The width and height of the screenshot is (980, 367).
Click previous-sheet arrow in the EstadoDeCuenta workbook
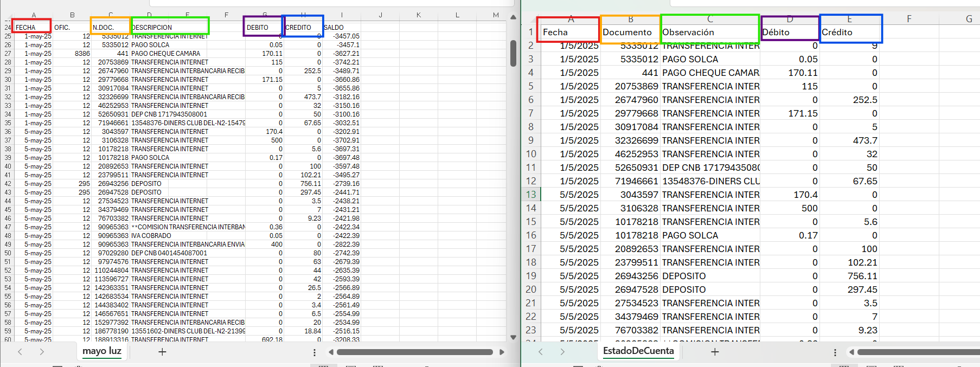point(541,352)
